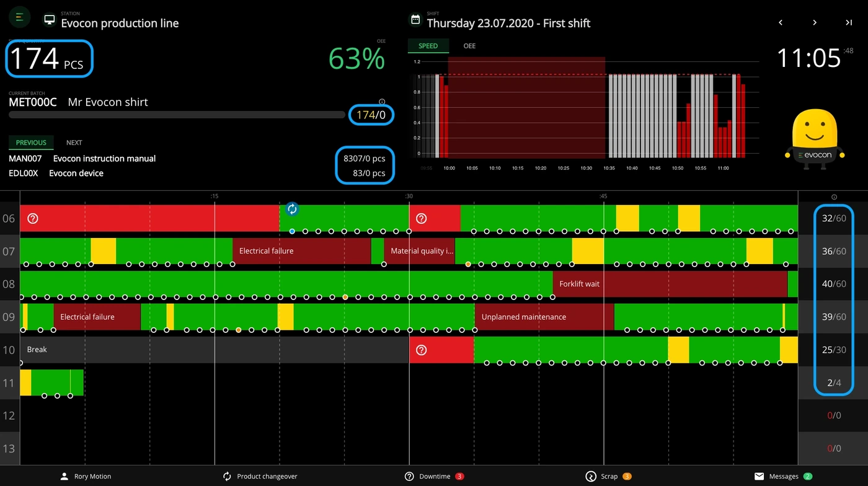
Task: Open the Scrap button
Action: [x=609, y=476]
